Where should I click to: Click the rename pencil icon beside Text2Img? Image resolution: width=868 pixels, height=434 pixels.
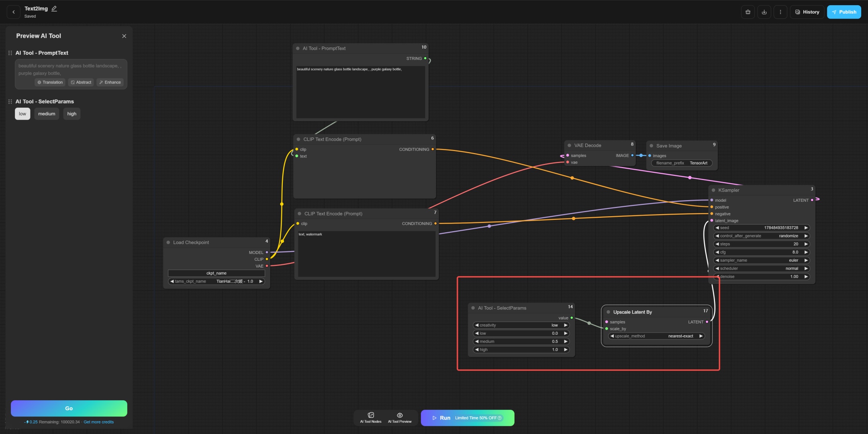pyautogui.click(x=54, y=8)
